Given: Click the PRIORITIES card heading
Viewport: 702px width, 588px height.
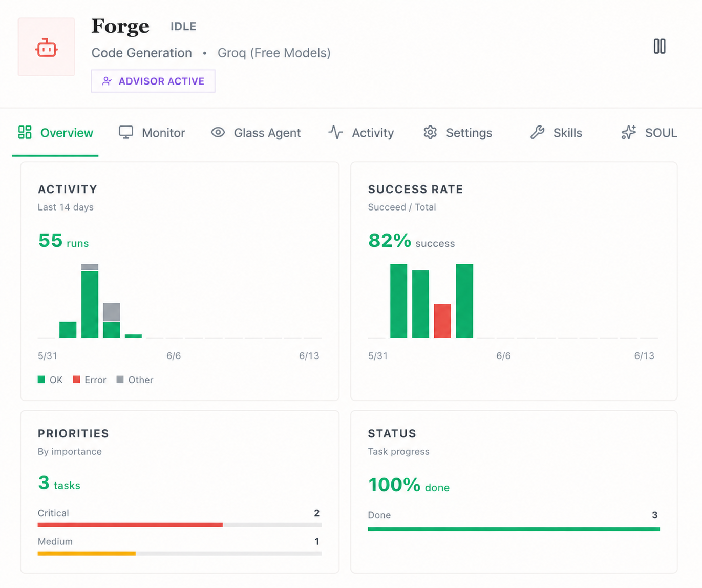Looking at the screenshot, I should (73, 433).
